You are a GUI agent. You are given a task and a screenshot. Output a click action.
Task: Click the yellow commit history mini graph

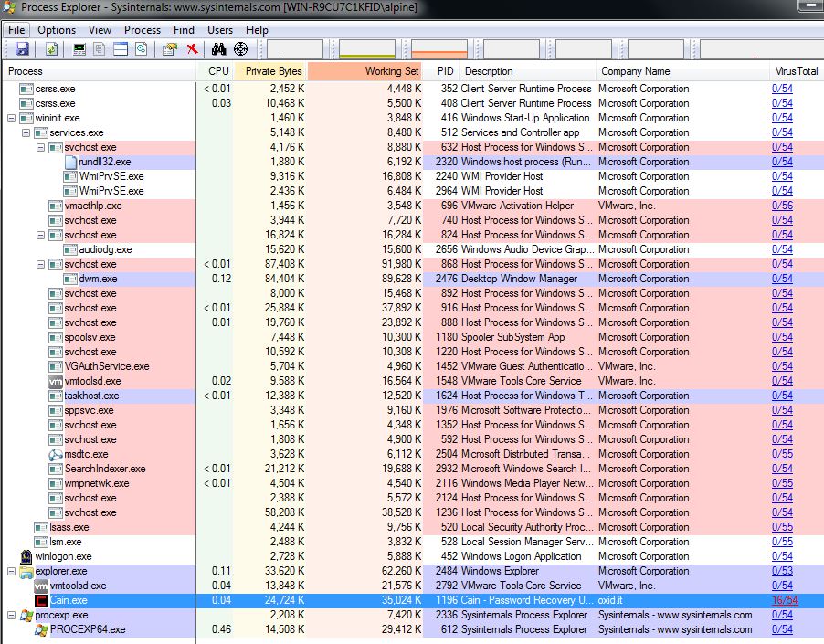(367, 49)
